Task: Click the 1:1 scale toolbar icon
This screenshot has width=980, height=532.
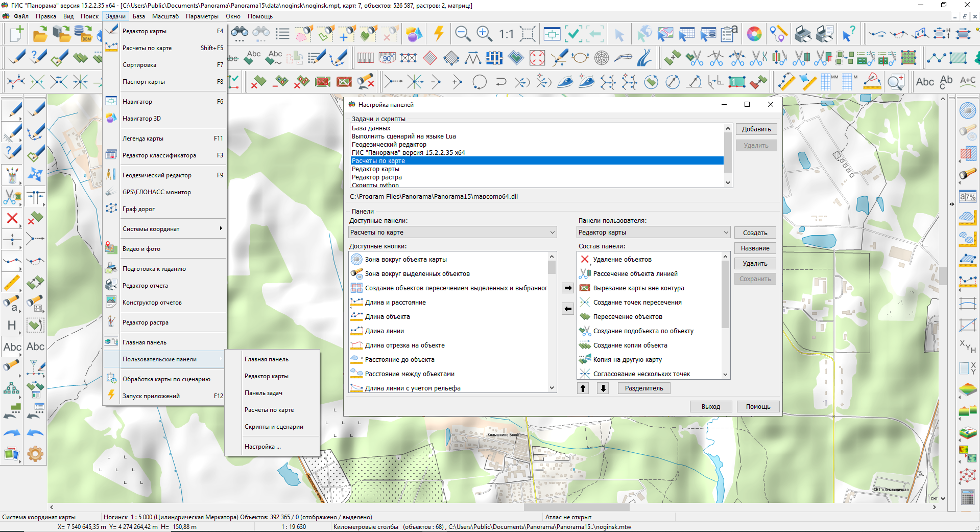Action: point(506,34)
